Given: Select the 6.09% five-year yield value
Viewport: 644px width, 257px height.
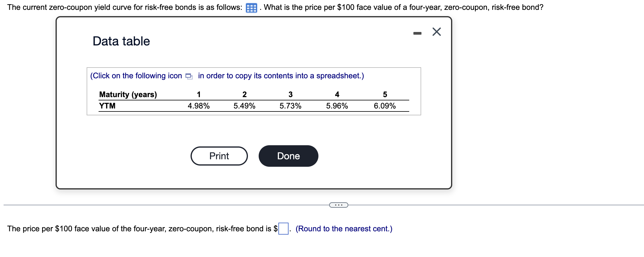Looking at the screenshot, I should pyautogui.click(x=385, y=105).
